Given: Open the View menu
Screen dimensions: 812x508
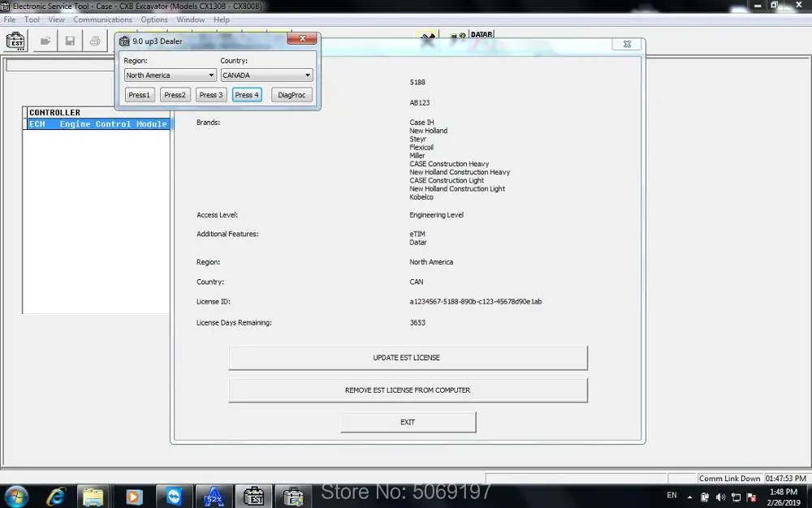Looking at the screenshot, I should [x=57, y=19].
